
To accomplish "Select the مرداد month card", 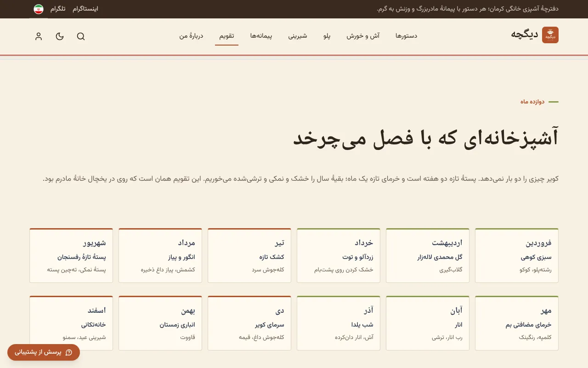I will tap(160, 255).
